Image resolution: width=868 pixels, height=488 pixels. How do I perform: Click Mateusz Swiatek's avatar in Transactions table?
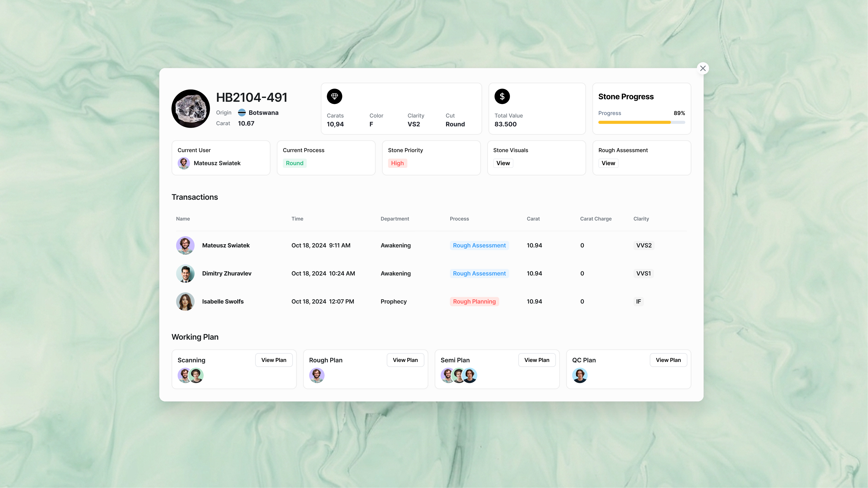[x=185, y=245]
